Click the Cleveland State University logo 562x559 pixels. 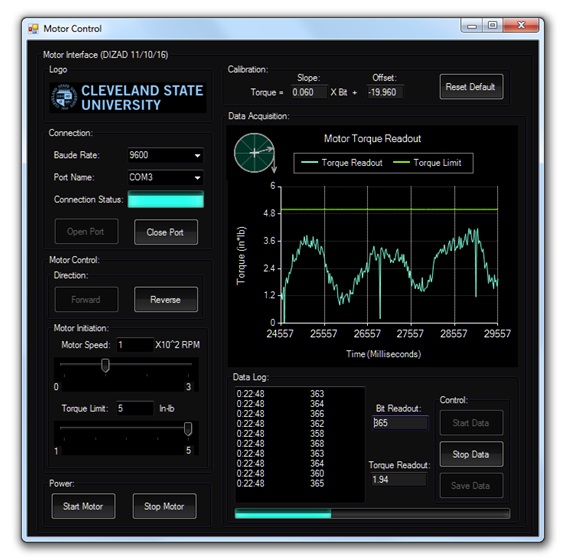[x=128, y=97]
